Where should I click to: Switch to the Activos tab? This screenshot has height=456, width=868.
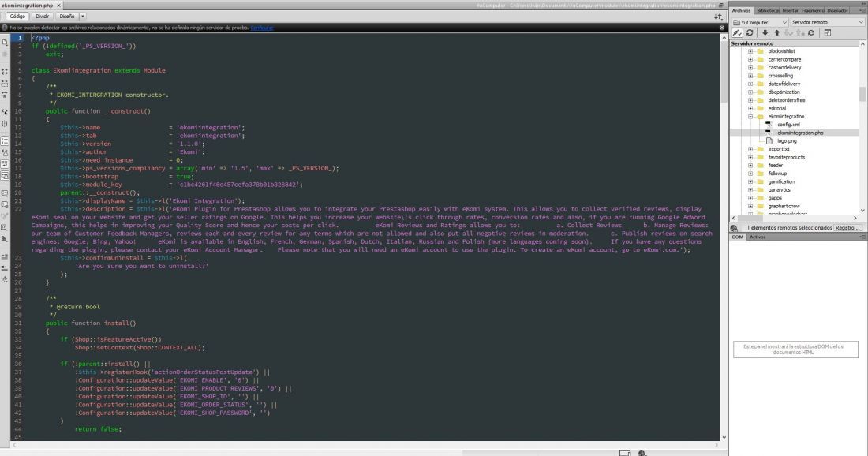pyautogui.click(x=758, y=237)
